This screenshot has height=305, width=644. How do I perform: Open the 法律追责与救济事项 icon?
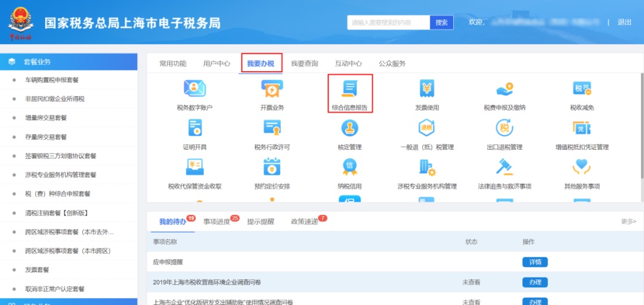[x=504, y=167]
